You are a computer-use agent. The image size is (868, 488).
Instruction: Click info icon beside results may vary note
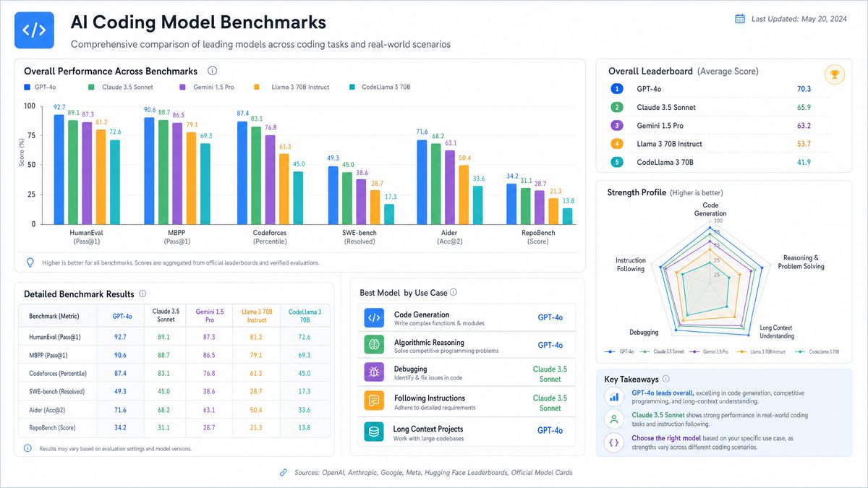tap(27, 448)
